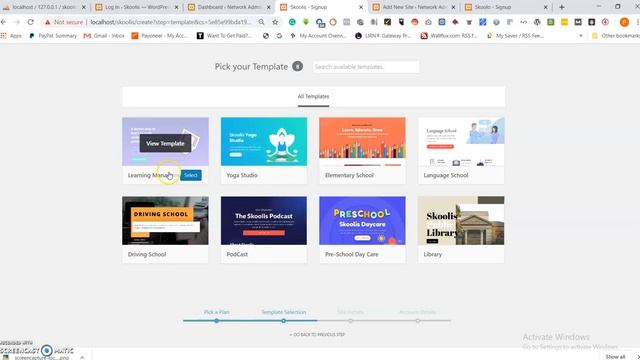The height and width of the screenshot is (360, 640).
Task: Click the Pick a Plan step label
Action: click(x=216, y=312)
